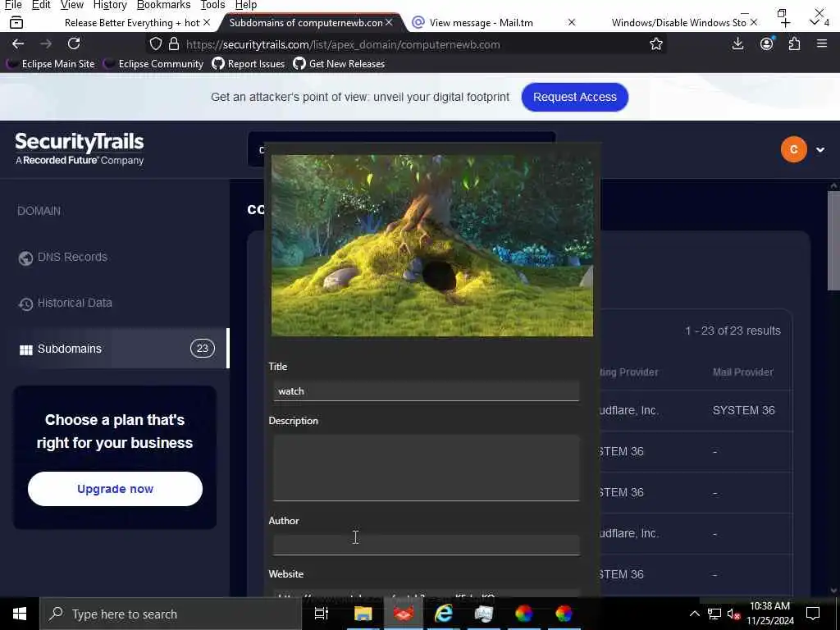This screenshot has width=840, height=630.
Task: Click the tracking protection shield icon
Action: tap(155, 44)
